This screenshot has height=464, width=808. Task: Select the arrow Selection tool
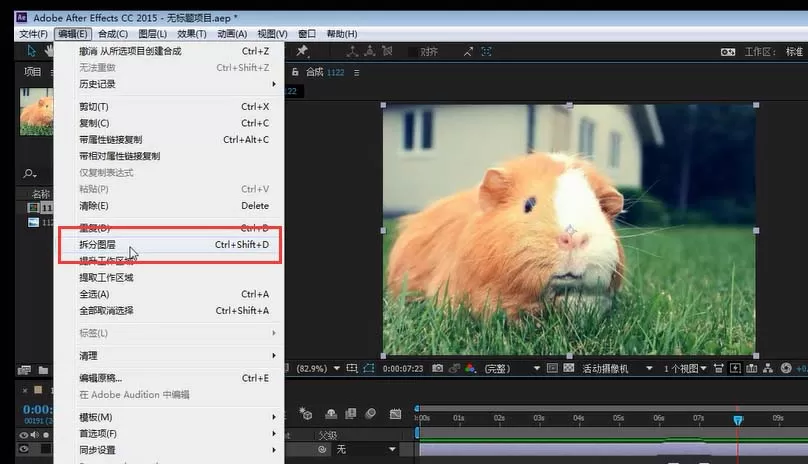31,51
